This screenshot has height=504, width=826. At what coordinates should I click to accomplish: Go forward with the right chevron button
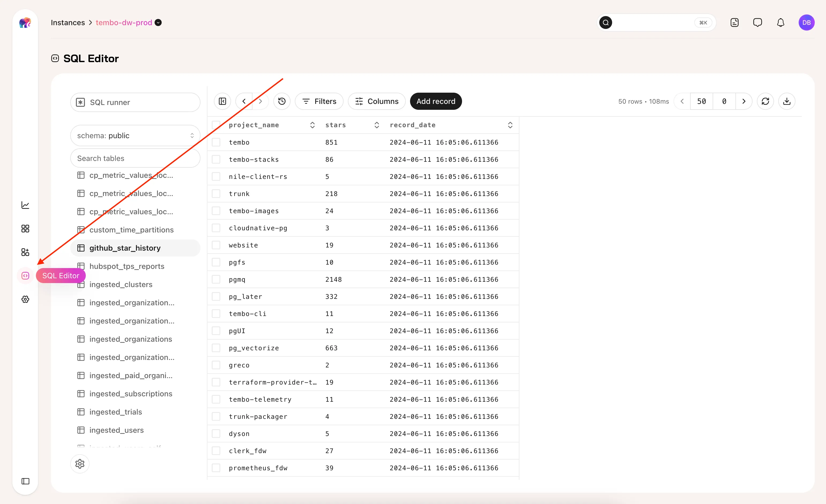(261, 101)
